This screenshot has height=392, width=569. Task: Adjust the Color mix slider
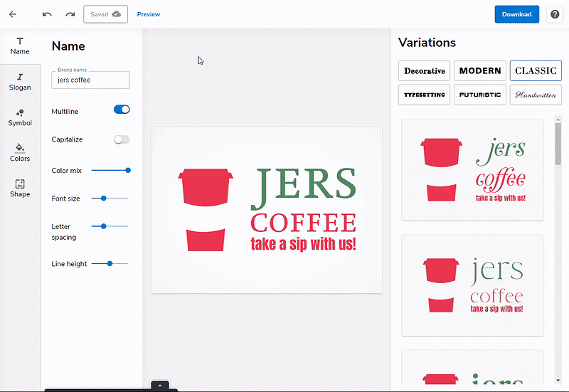click(x=110, y=170)
